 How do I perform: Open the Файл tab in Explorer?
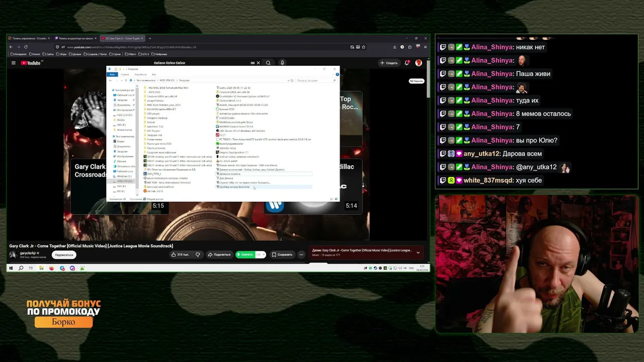[x=113, y=74]
